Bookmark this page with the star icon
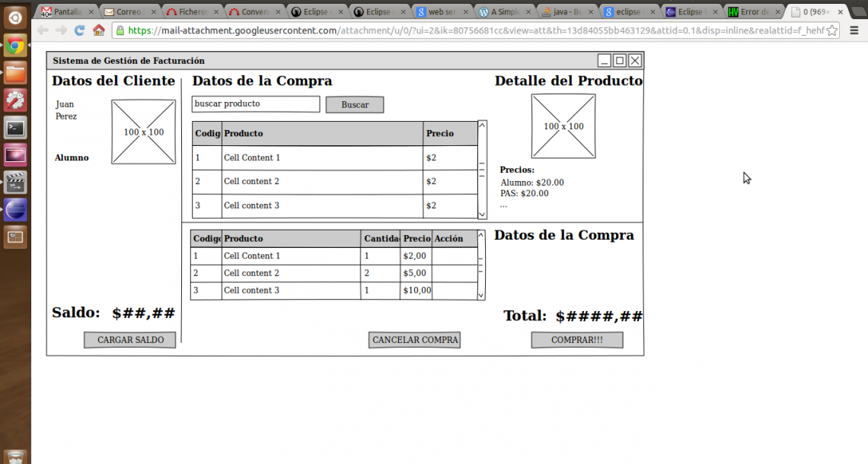868x464 pixels. click(x=832, y=30)
